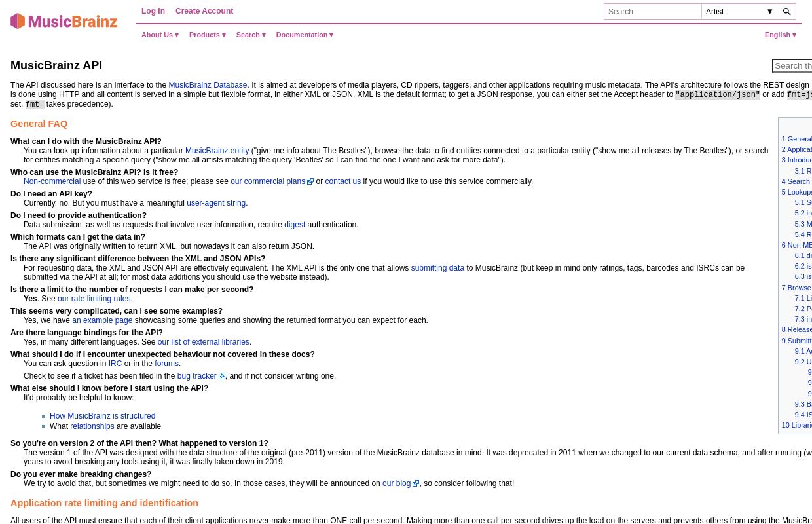
Task: Click the General FAQ heading
Action: click(x=39, y=124)
